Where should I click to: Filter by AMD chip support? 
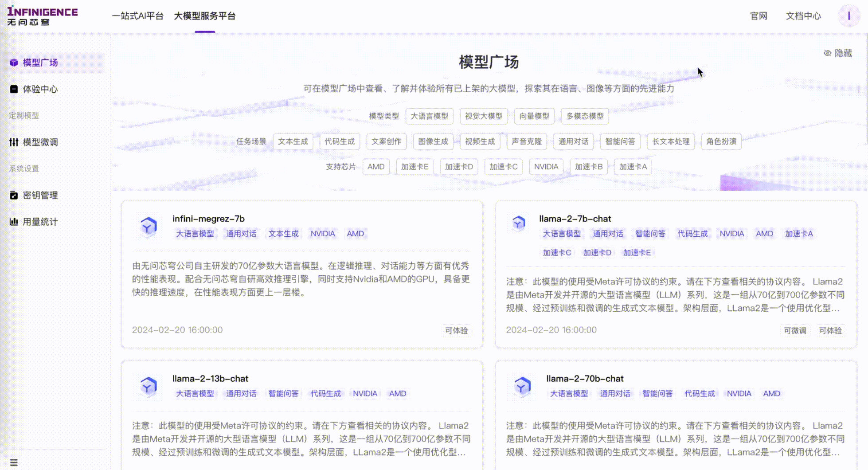376,167
